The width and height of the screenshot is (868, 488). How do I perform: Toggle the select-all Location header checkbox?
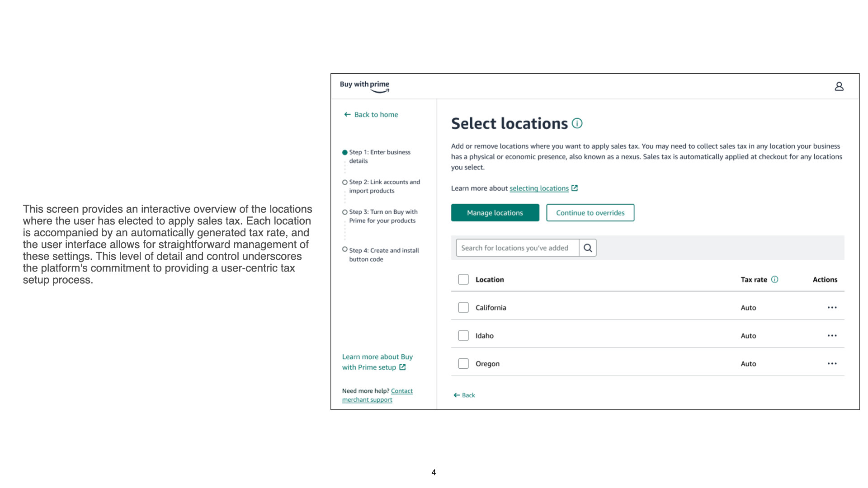(x=463, y=280)
